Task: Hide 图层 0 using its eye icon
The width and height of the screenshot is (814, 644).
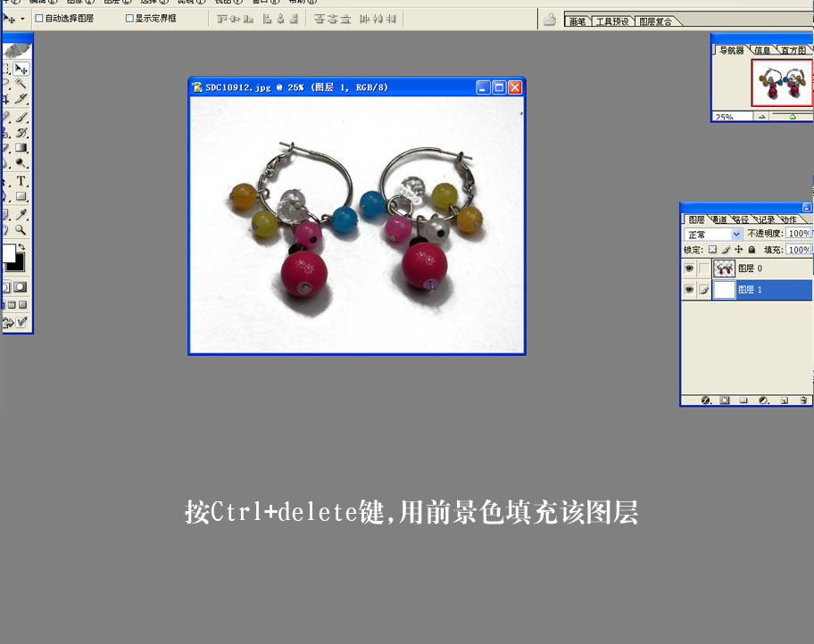Action: tap(689, 268)
